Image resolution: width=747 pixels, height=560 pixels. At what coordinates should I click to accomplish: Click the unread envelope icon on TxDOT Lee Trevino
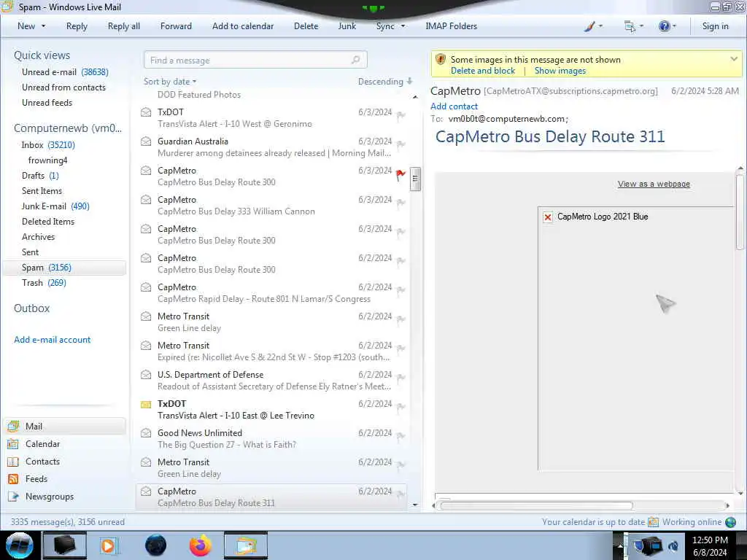coord(146,404)
